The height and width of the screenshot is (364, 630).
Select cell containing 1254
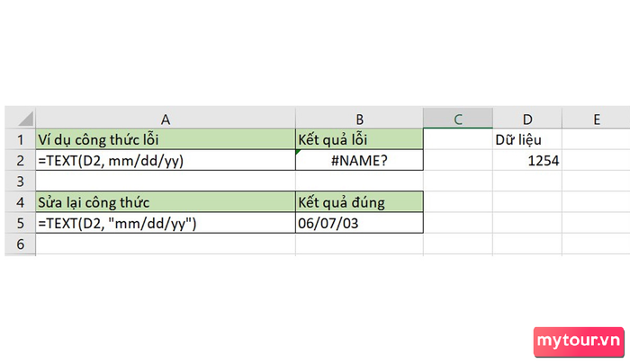(527, 161)
